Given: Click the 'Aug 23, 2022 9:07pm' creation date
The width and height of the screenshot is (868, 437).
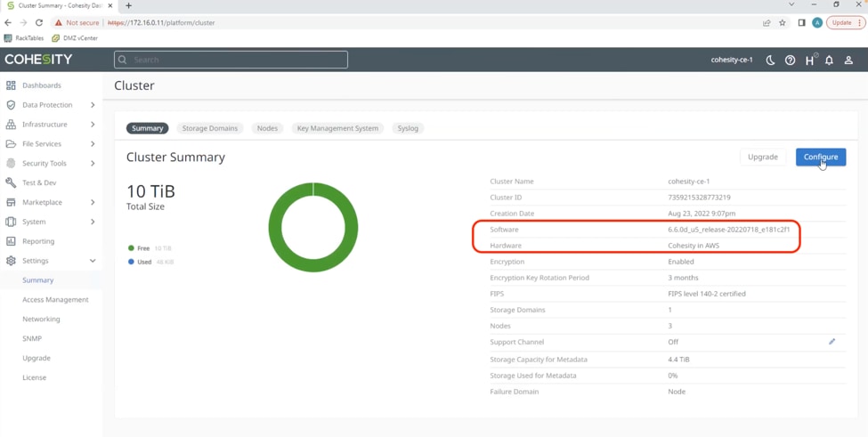Looking at the screenshot, I should [x=702, y=214].
